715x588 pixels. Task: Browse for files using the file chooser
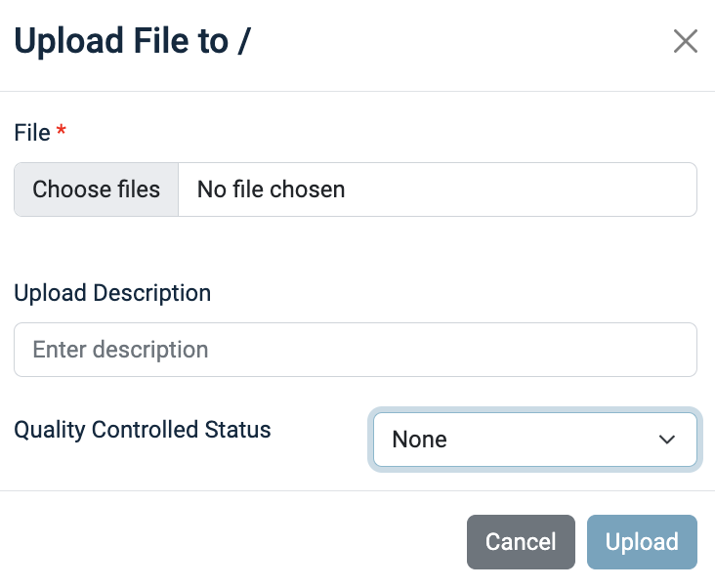pos(96,189)
